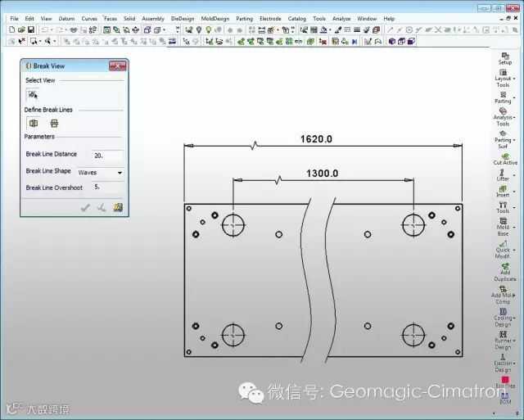Screen dimensions: 524x420
Task: Open the Break Line Shape dropdown
Action: [120, 173]
